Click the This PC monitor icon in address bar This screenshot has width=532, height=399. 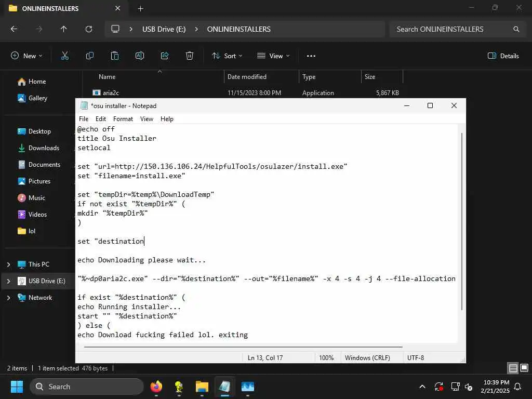[115, 29]
